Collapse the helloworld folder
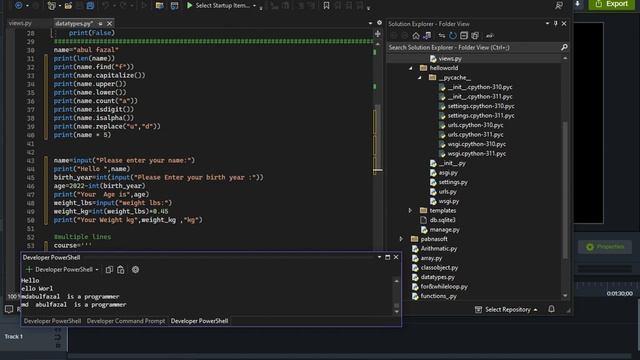This screenshot has width=640, height=360. click(411, 68)
